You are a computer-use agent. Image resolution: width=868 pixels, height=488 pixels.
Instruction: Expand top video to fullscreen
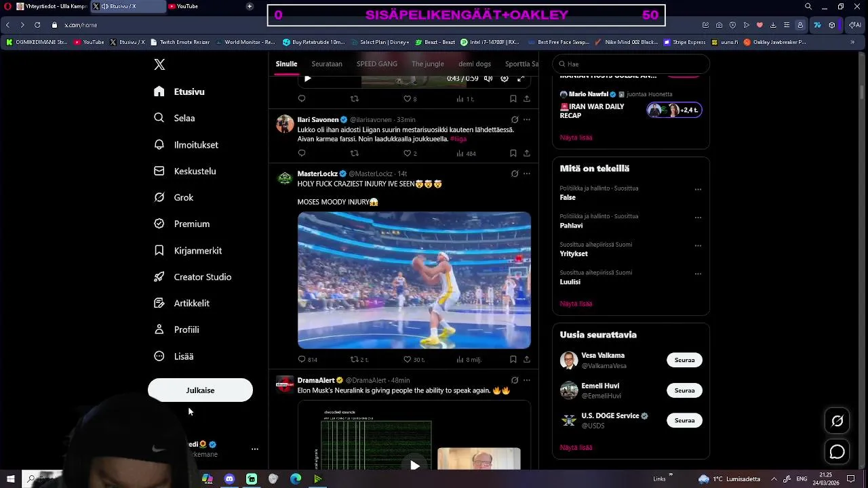(x=521, y=79)
